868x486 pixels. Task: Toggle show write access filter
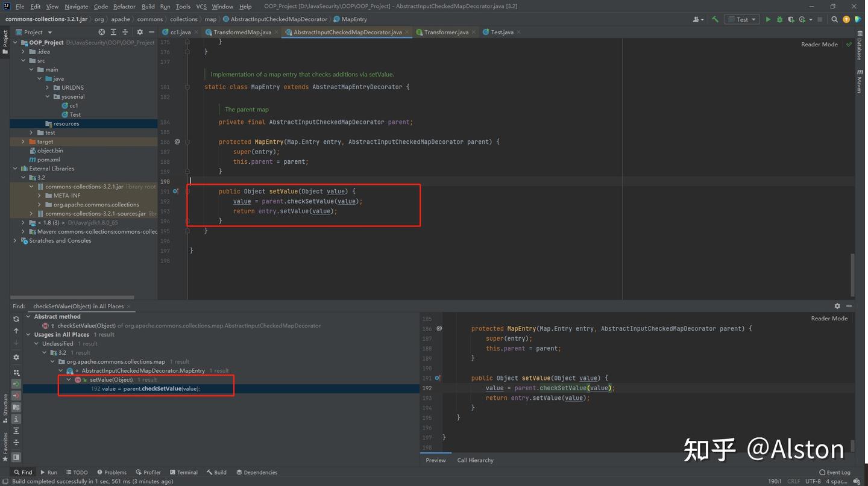point(16,396)
